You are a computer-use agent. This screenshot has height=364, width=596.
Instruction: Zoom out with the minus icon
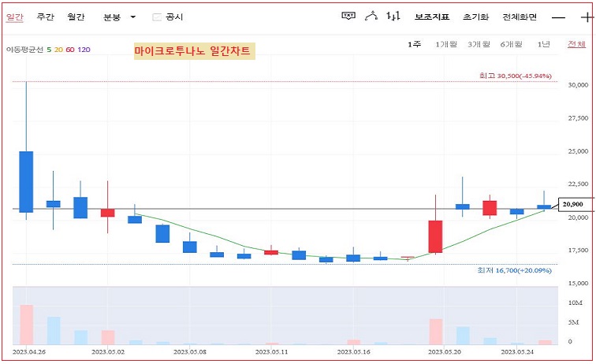pos(558,17)
